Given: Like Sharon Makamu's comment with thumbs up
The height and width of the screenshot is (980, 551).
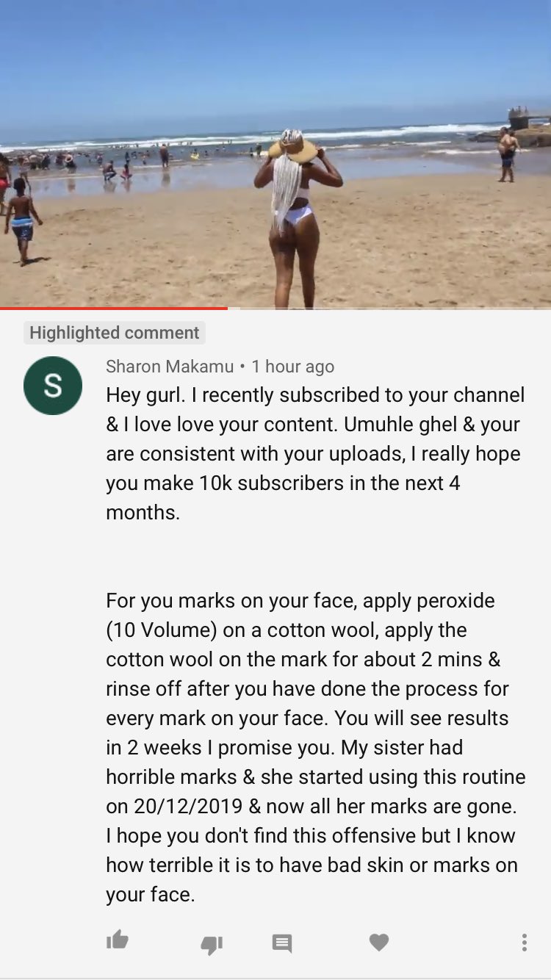Looking at the screenshot, I should coord(118,940).
